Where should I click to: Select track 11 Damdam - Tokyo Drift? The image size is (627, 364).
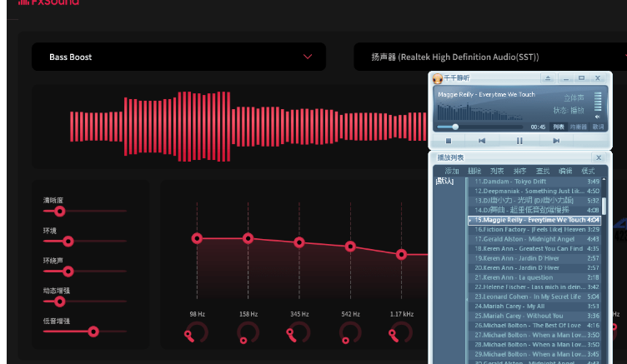tap(534, 182)
